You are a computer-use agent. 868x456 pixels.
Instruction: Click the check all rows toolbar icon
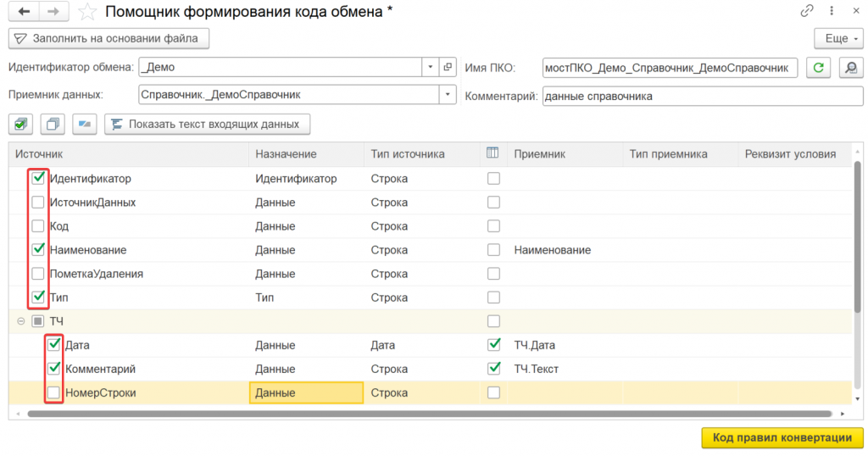[x=20, y=124]
